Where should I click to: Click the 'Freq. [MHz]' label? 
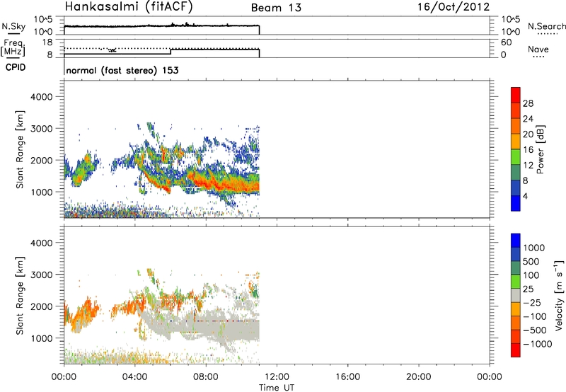point(13,48)
